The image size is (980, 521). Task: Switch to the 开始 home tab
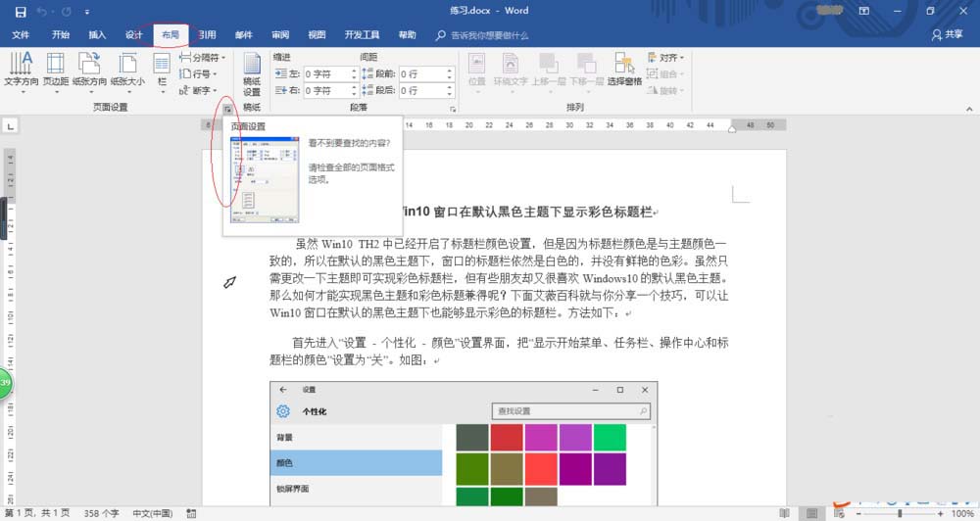point(61,35)
